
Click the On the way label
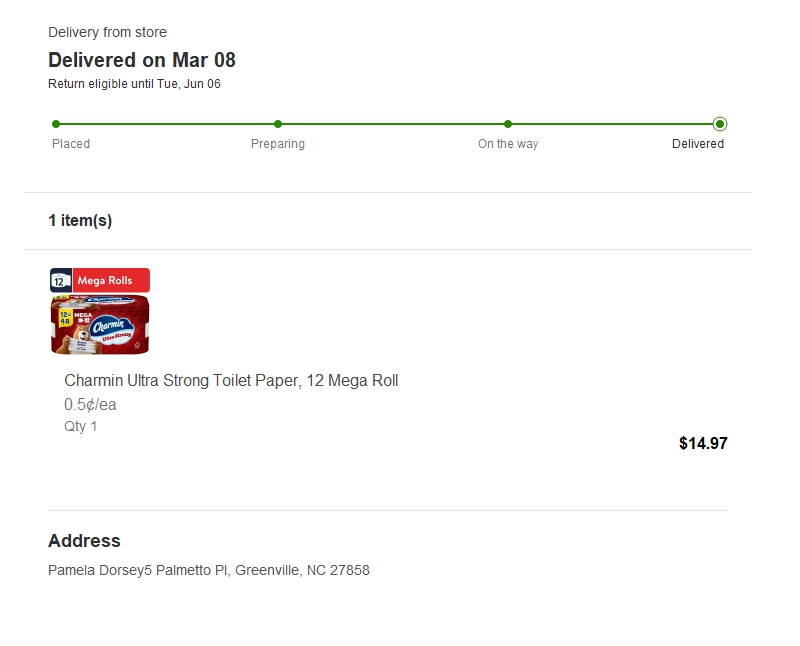tap(508, 144)
